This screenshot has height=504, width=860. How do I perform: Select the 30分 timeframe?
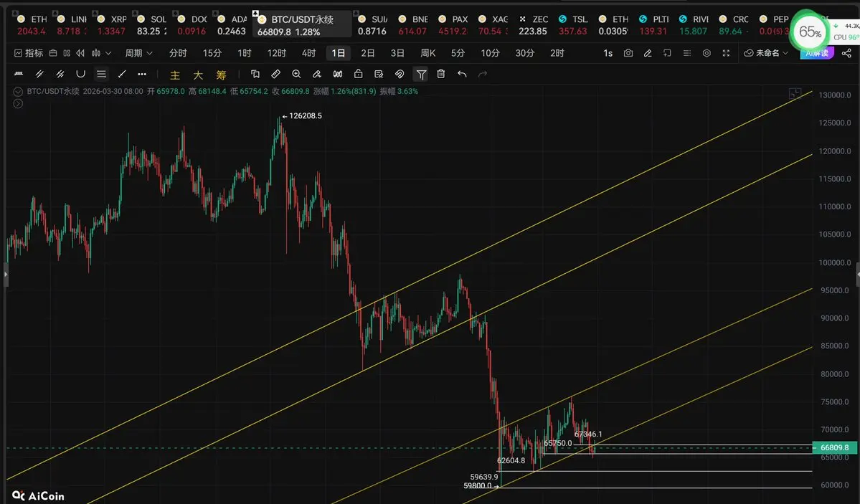click(525, 53)
